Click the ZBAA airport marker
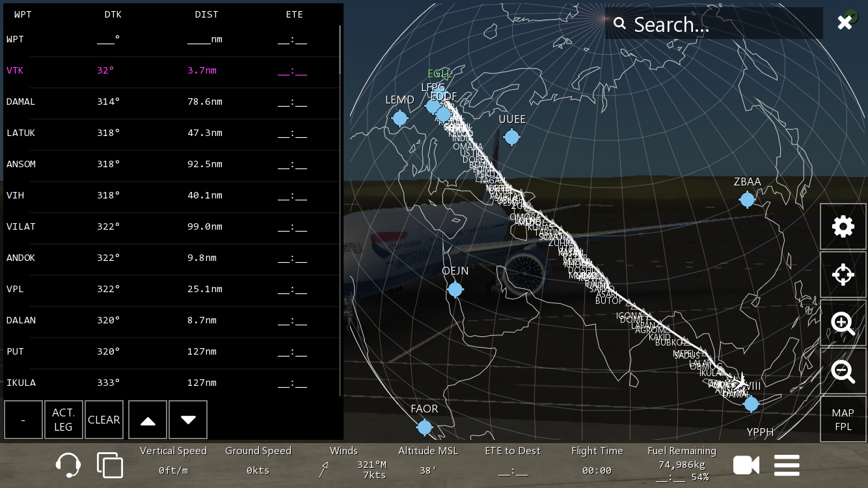The width and height of the screenshot is (868, 488). (747, 199)
